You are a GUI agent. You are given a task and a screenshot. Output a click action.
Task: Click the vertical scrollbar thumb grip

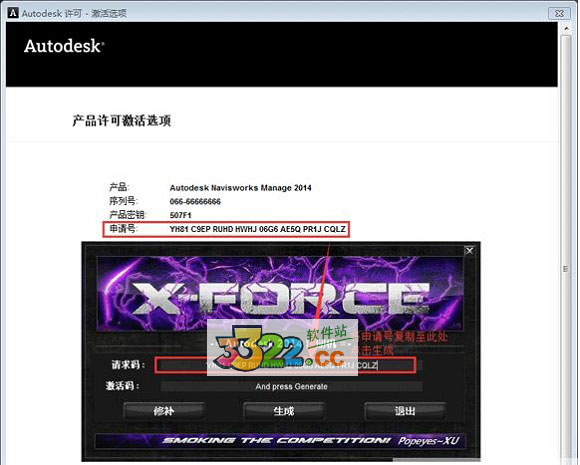(x=566, y=269)
